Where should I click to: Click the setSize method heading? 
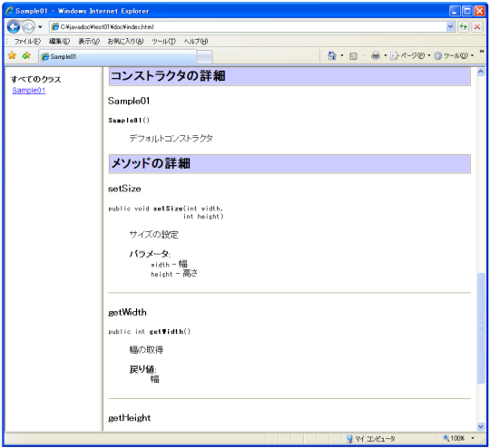point(124,189)
